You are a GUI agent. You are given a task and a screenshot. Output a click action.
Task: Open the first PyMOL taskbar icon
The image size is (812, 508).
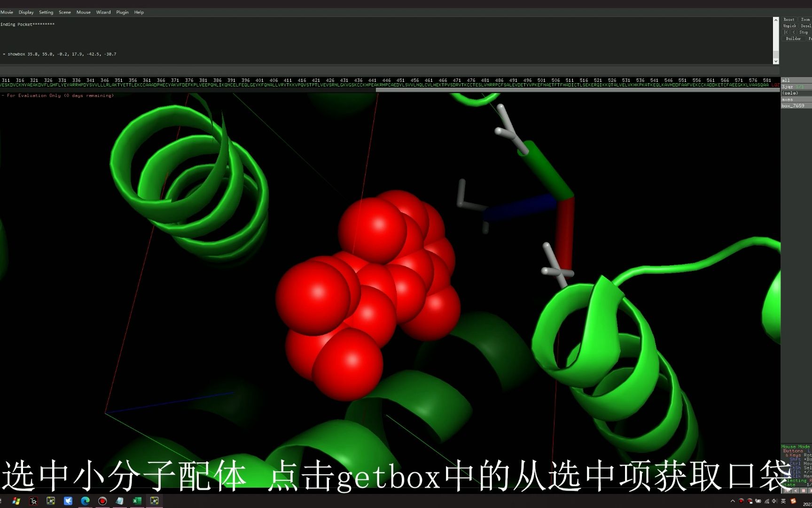click(51, 501)
